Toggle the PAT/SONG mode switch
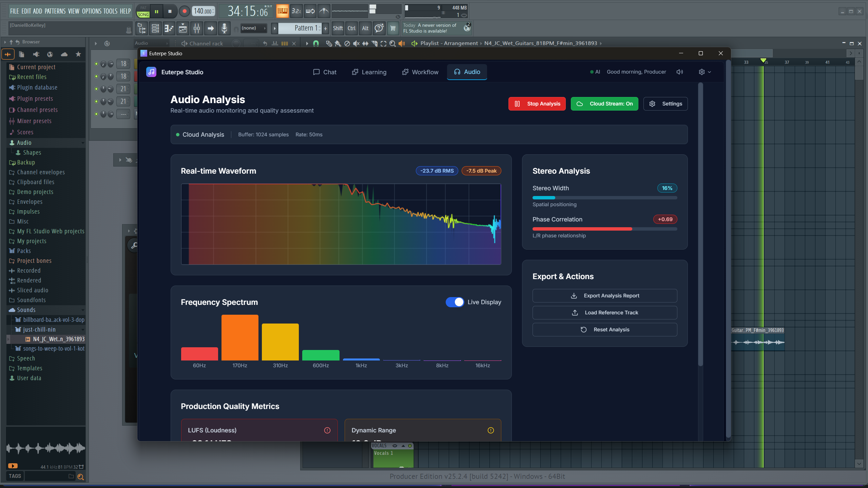Screen dimensions: 868x488 [x=143, y=11]
